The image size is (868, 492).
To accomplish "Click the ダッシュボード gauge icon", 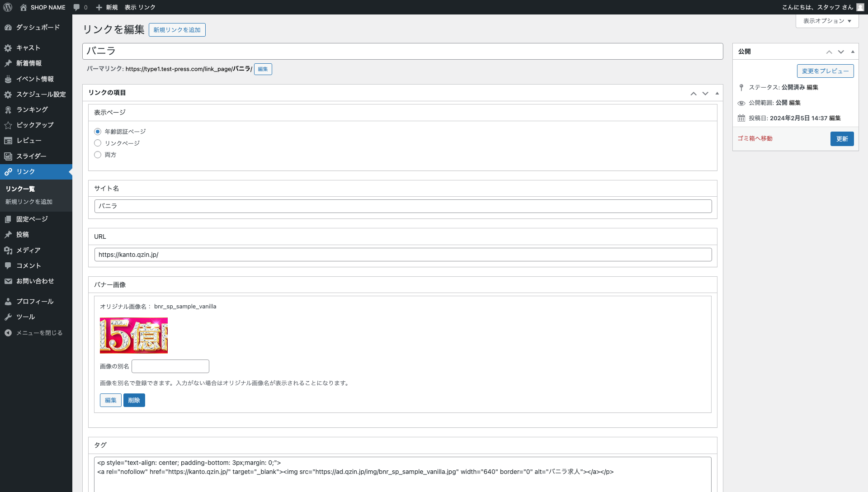I will tap(8, 28).
